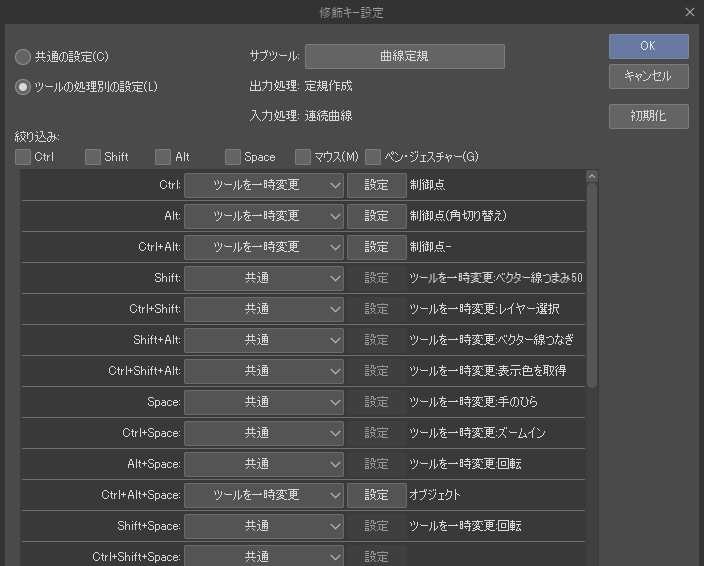Image resolution: width=704 pixels, height=566 pixels.
Task: Click the 出力処理: 定規作成 text
Action: tap(301, 86)
